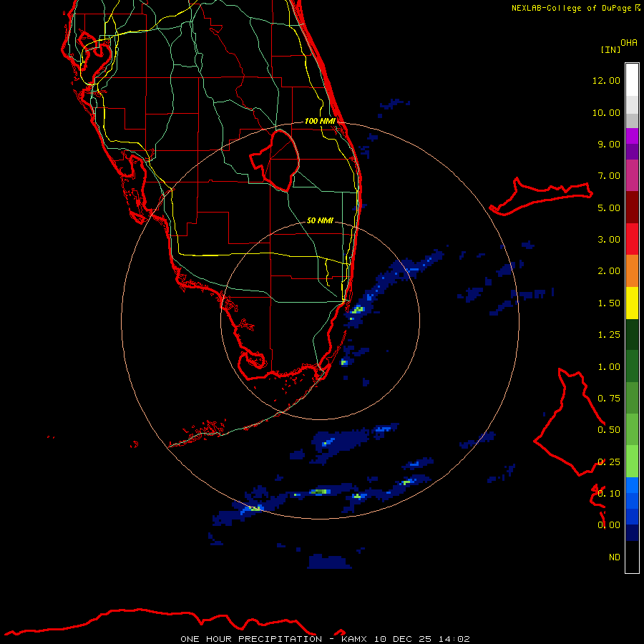Click the "[IN]" units label

pos(610,49)
